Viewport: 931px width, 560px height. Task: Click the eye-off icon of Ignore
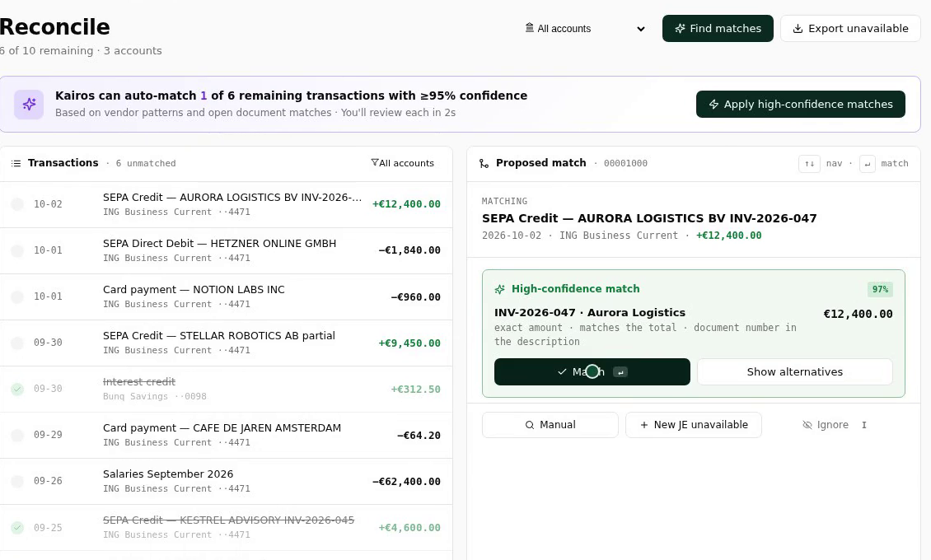[807, 425]
